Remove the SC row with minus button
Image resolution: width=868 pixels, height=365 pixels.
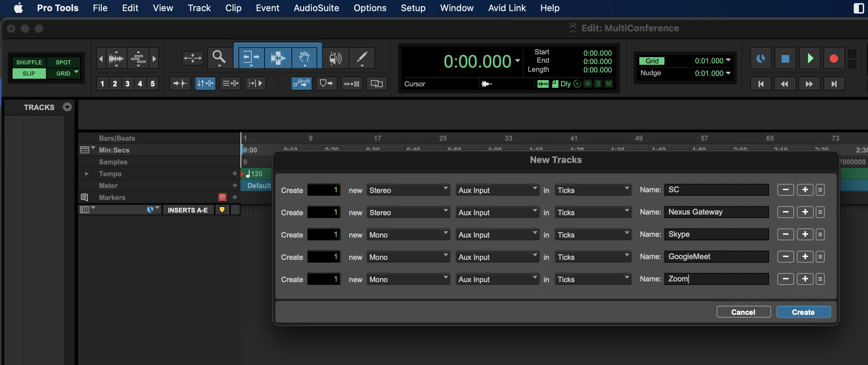(785, 190)
